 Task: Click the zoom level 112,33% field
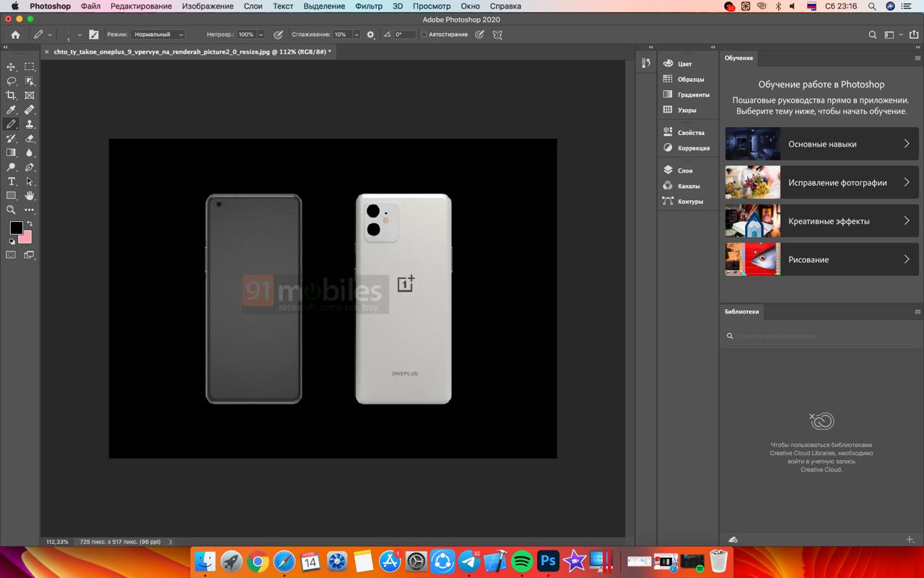coord(58,541)
